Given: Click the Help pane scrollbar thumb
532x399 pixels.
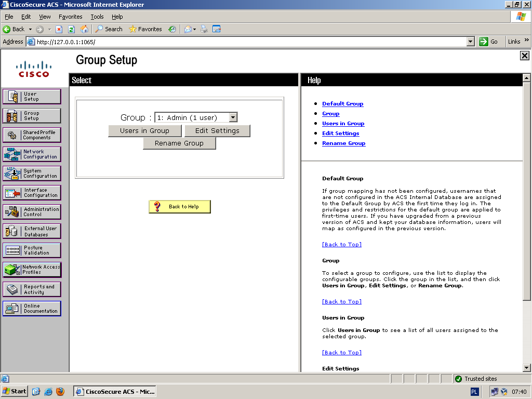Looking at the screenshot, I should [x=526, y=191].
